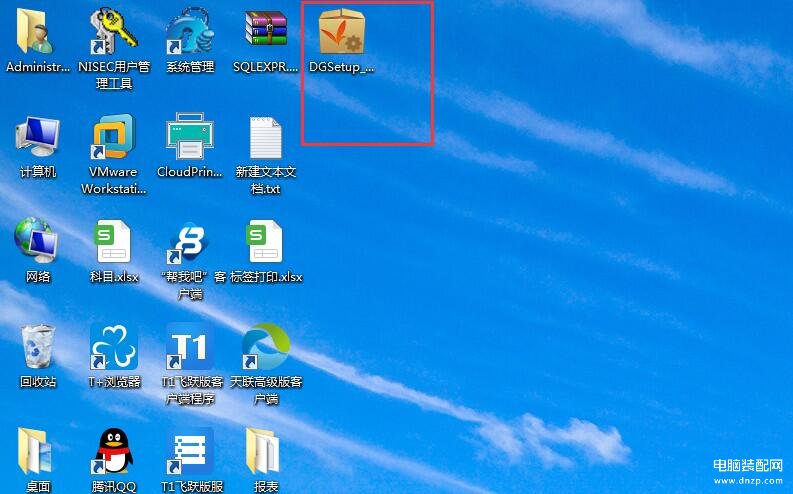This screenshot has height=494, width=793.
Task: Select the 网络 desktop icon
Action: coord(36,240)
